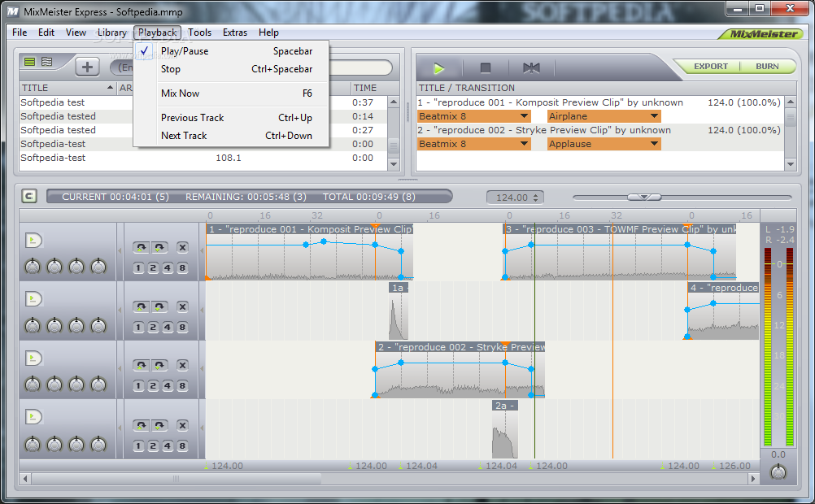Toggle loop button 4 on the clip 1a track
Image resolution: width=815 pixels, height=504 pixels.
(x=168, y=328)
